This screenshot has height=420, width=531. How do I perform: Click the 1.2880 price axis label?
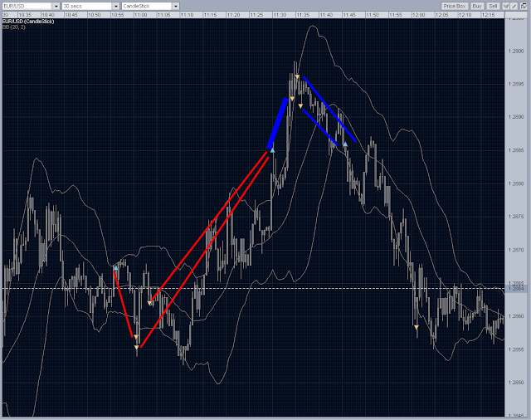tap(516, 183)
